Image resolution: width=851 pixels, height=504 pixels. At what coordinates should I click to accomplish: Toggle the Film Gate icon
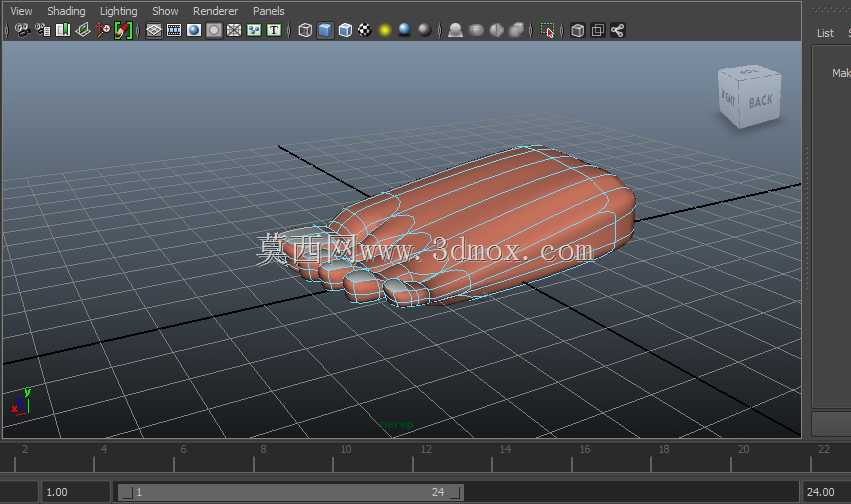click(x=174, y=30)
